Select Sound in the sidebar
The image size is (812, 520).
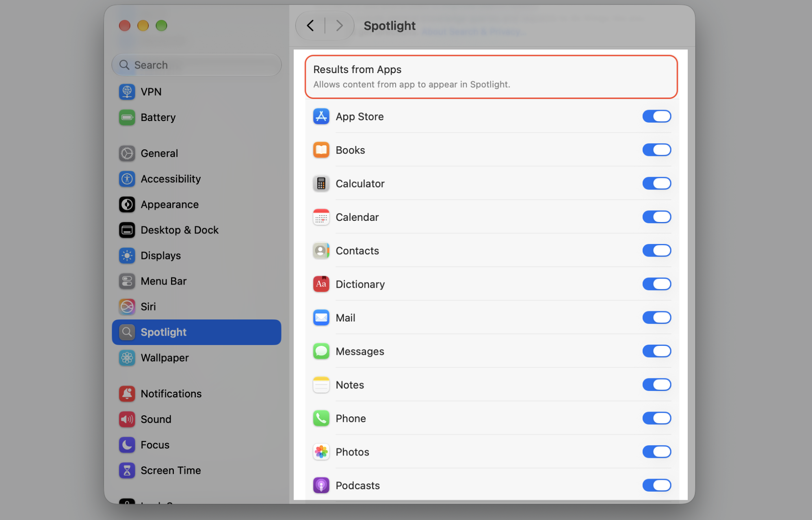tap(196, 419)
